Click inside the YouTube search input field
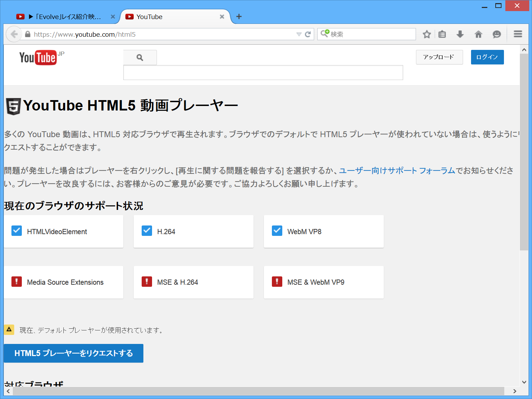This screenshot has width=532, height=399. 263,72
